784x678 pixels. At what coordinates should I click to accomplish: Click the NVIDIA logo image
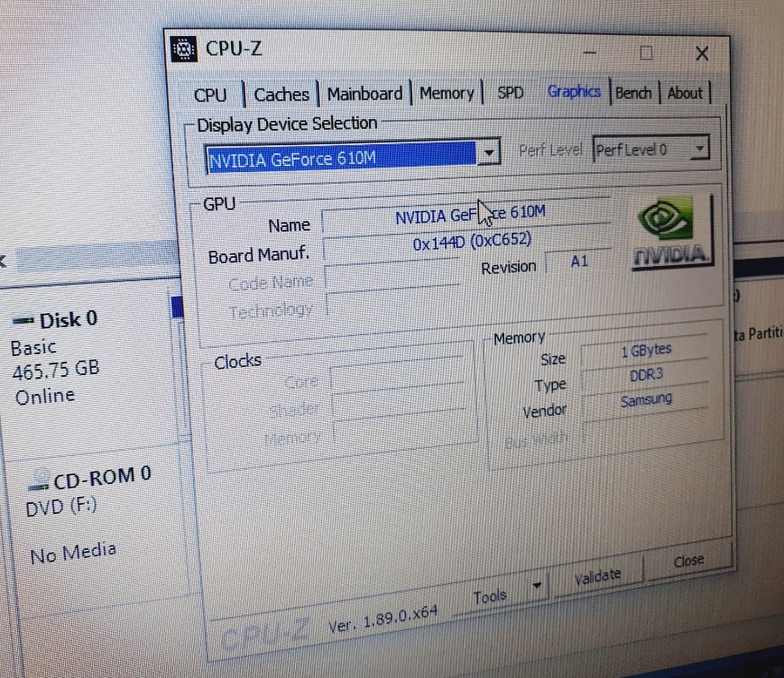click(671, 234)
